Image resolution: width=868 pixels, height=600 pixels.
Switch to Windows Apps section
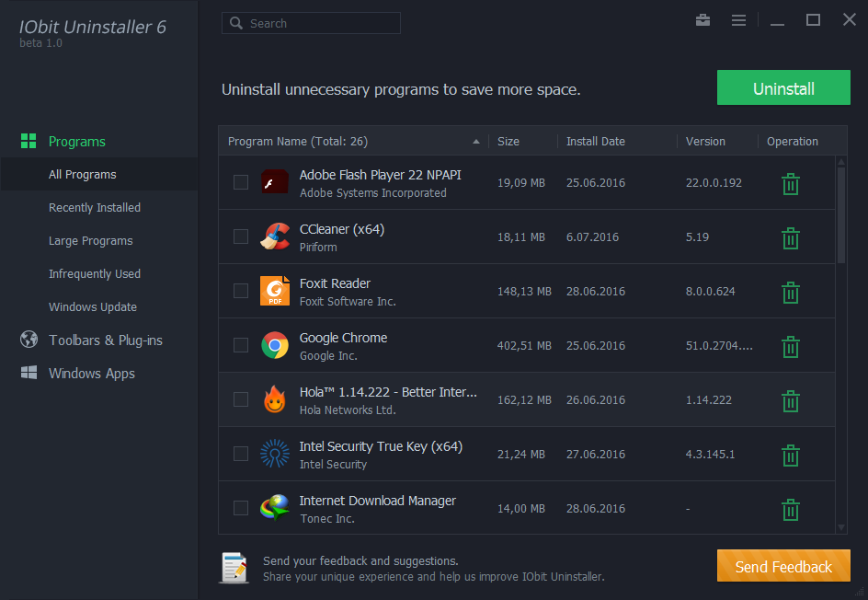click(92, 374)
